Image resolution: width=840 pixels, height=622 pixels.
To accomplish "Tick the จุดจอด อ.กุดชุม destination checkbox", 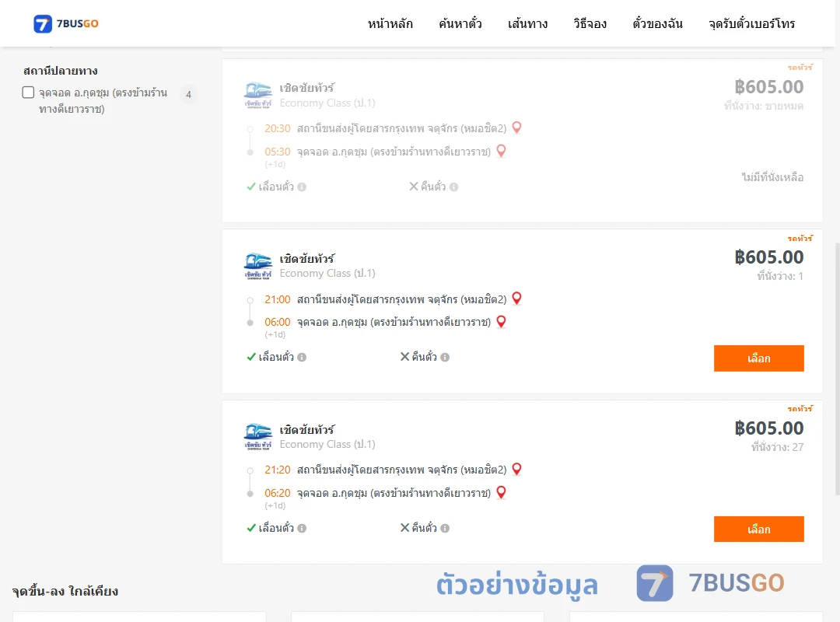I will click(29, 93).
